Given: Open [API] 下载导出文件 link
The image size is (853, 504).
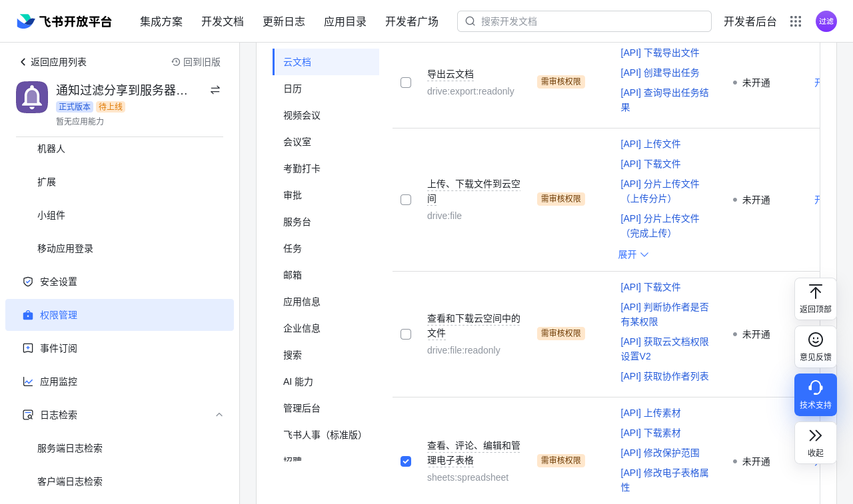Looking at the screenshot, I should point(660,53).
